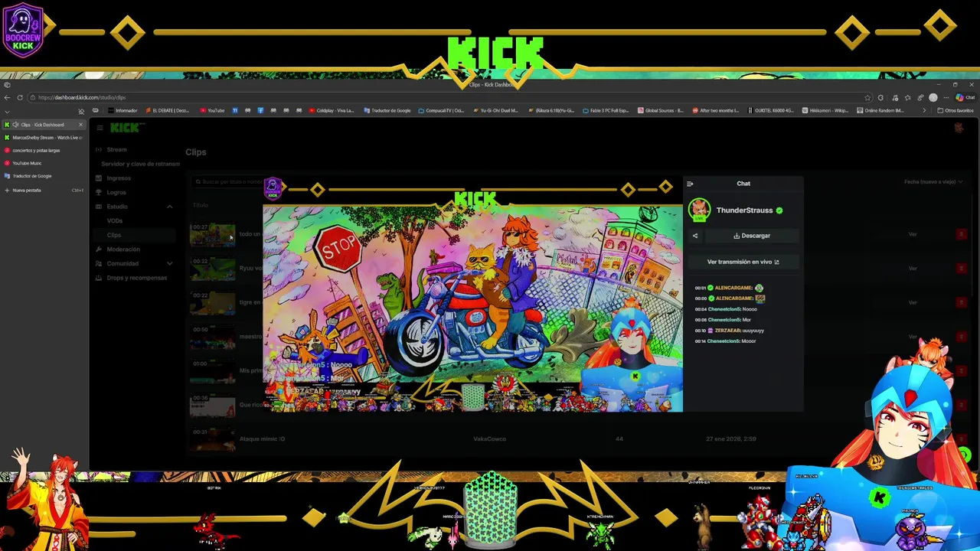980x551 pixels.
Task: Open the browser settings and more menu
Action: 946,97
